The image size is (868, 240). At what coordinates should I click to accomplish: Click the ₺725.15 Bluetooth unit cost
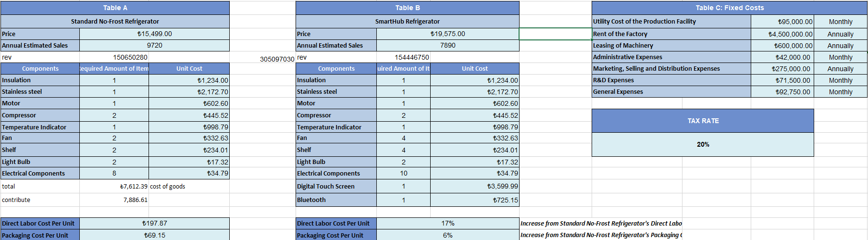pos(474,200)
